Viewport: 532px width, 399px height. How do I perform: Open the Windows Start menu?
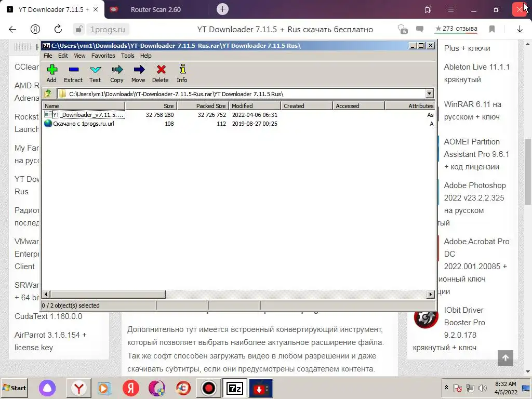14,388
